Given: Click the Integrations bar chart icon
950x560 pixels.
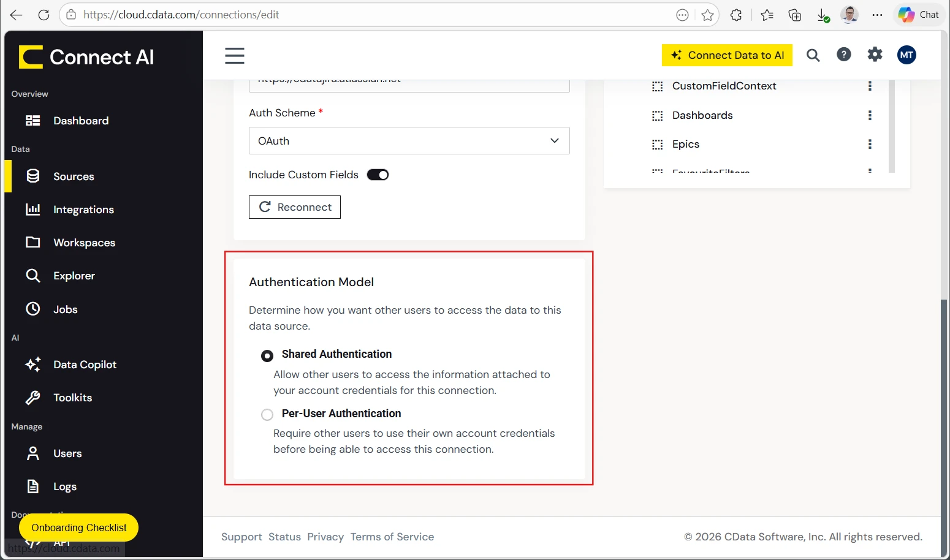Looking at the screenshot, I should point(33,210).
